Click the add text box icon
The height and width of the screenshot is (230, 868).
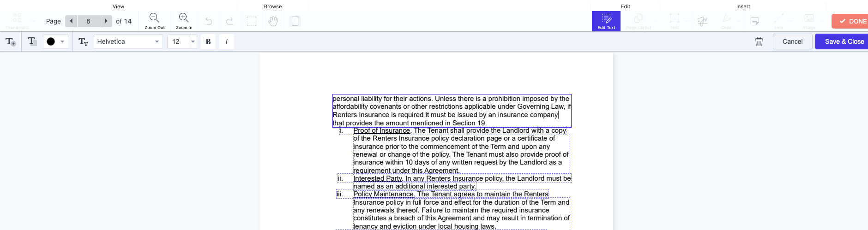click(10, 41)
